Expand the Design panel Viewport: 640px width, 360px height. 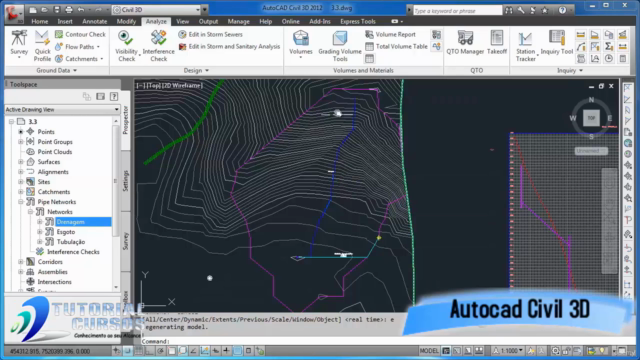[x=196, y=70]
